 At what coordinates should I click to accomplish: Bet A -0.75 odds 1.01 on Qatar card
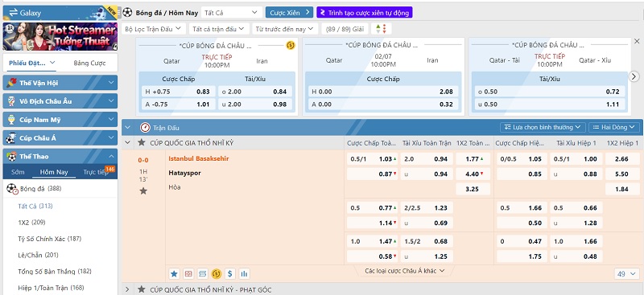tap(177, 104)
